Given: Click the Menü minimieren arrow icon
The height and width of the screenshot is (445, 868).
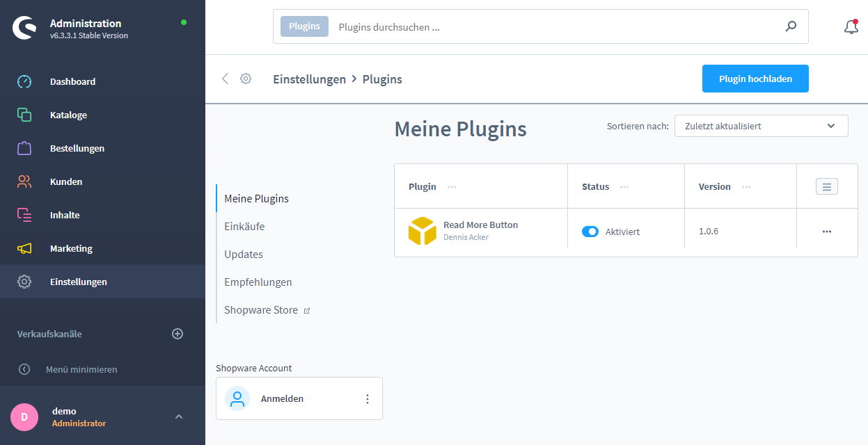Looking at the screenshot, I should click(x=24, y=369).
